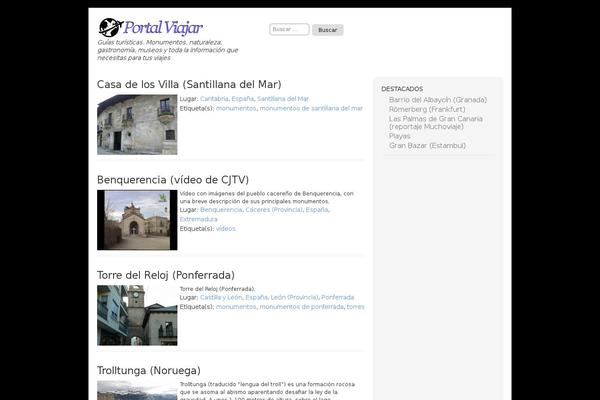Open Torre del Reloj (Ponferrada) heading
Screen dimensions: 600x400
pyautogui.click(x=166, y=275)
